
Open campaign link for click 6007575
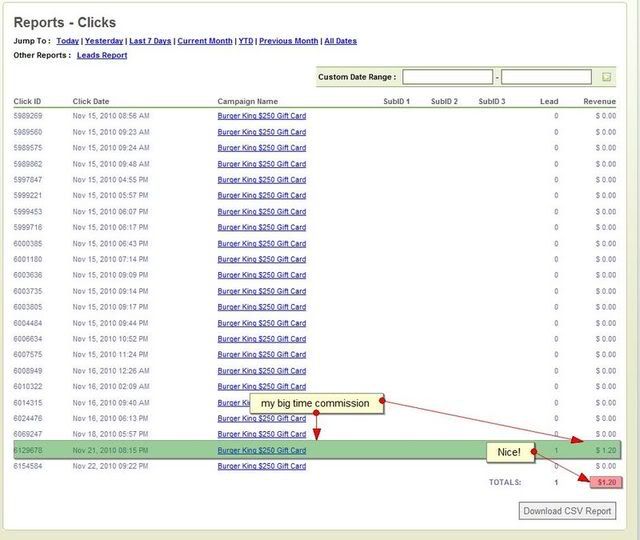[x=262, y=355]
